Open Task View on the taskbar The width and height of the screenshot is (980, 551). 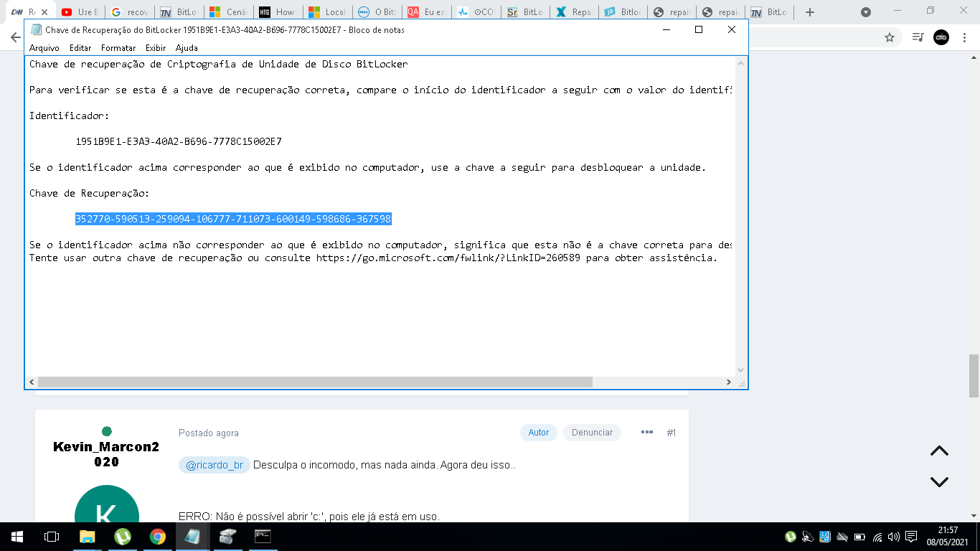coord(51,537)
